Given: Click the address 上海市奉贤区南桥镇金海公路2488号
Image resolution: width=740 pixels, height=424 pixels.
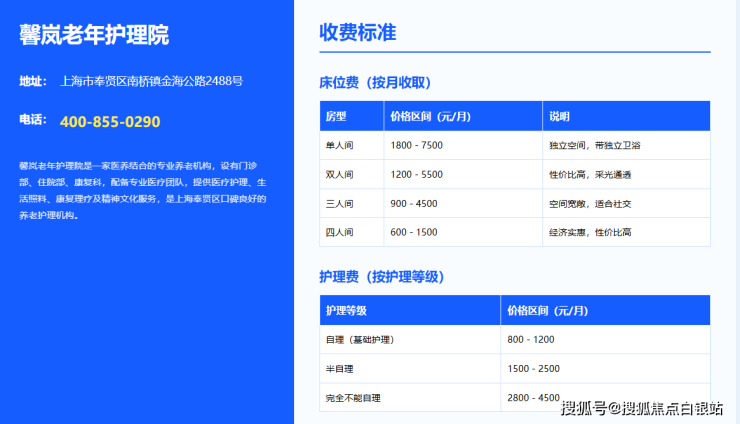Looking at the screenshot, I should pyautogui.click(x=151, y=81).
